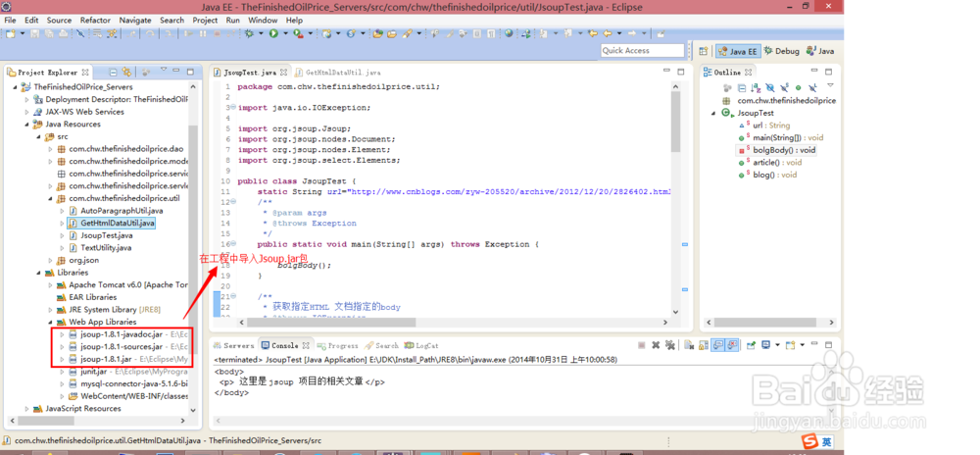Toggle Show Console on Standard Error

tap(732, 345)
